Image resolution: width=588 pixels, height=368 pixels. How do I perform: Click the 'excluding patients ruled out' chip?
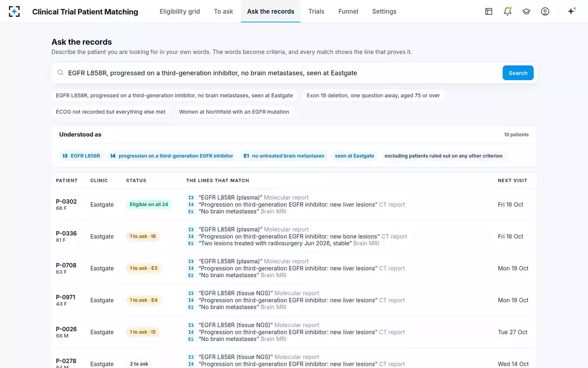point(443,156)
